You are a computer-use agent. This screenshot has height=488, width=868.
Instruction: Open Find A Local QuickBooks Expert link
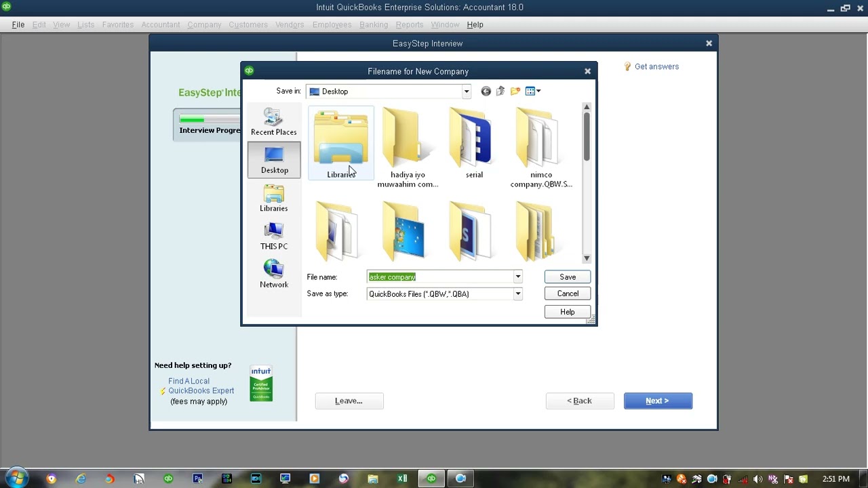201,386
